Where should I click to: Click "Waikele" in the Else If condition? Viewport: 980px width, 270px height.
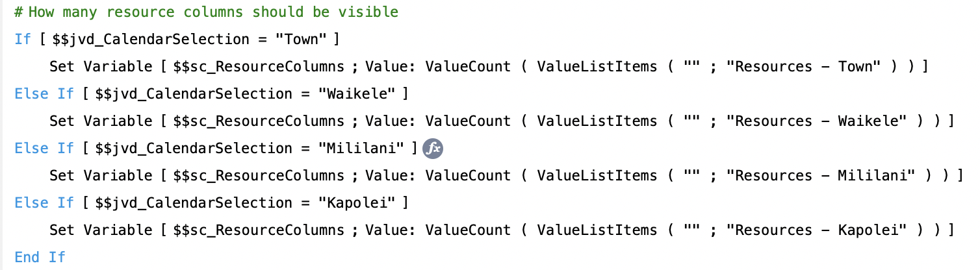tap(357, 94)
